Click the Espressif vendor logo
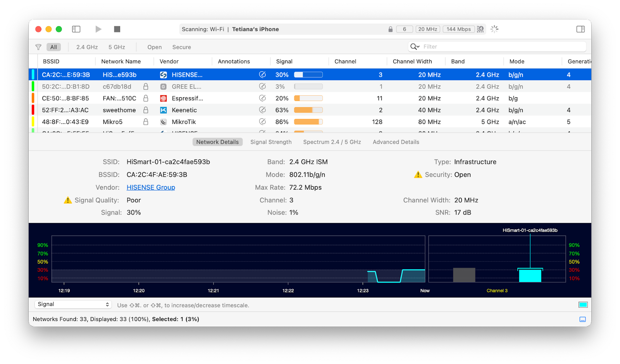Screen dimensions: 620x364 pos(164,98)
